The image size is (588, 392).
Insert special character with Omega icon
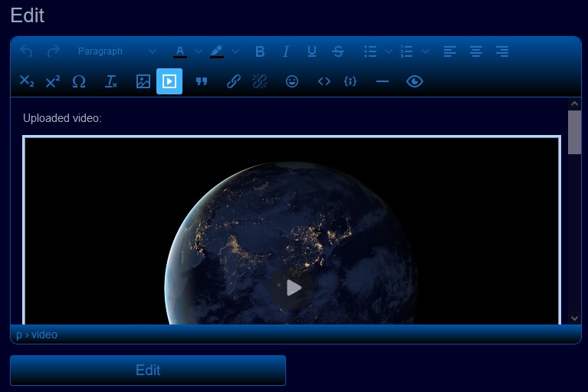point(79,81)
